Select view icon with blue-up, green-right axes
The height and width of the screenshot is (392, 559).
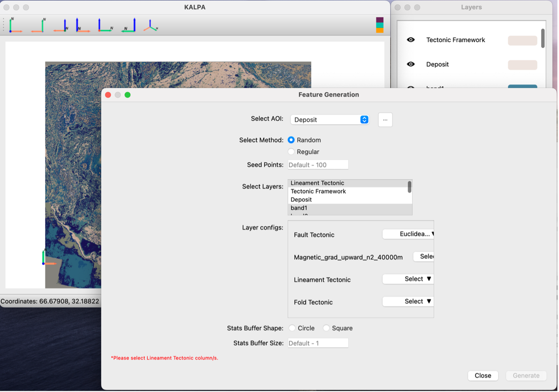(105, 25)
